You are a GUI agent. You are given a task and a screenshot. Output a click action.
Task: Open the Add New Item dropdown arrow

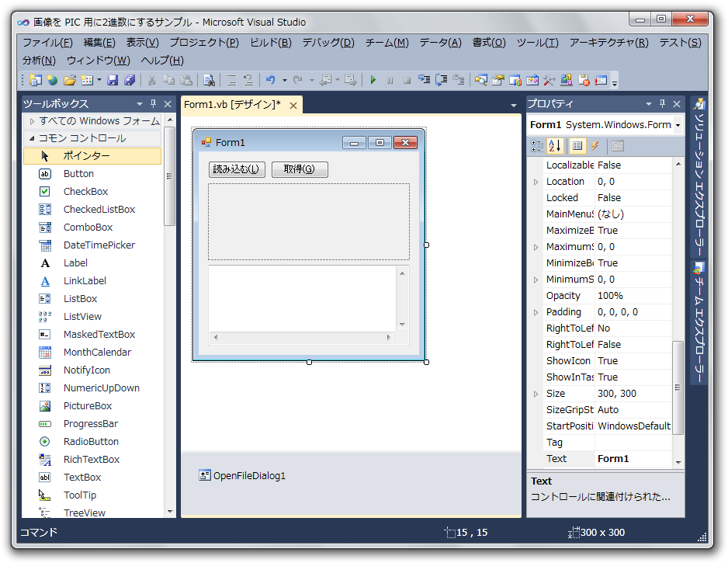99,80
